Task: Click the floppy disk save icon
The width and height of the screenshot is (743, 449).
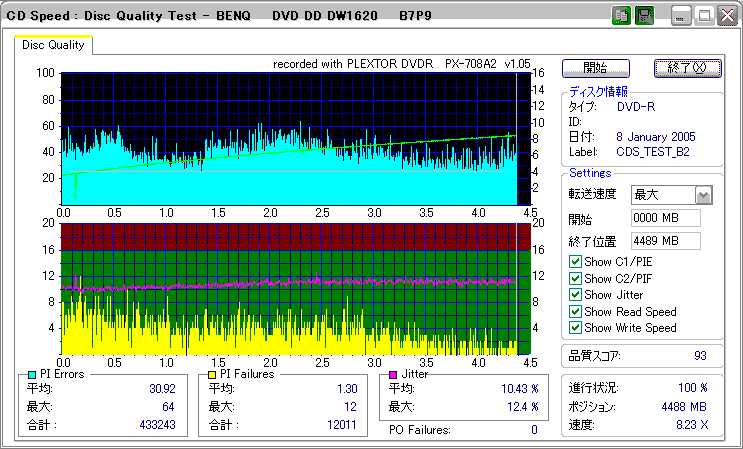Action: tap(645, 15)
